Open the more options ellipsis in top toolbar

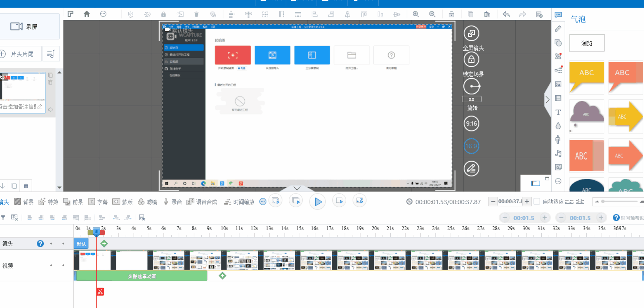(103, 14)
